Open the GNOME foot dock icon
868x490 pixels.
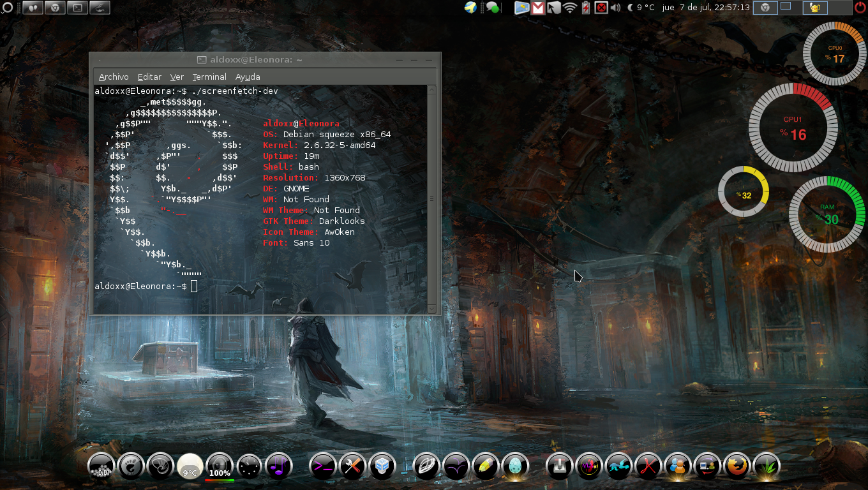(131, 466)
